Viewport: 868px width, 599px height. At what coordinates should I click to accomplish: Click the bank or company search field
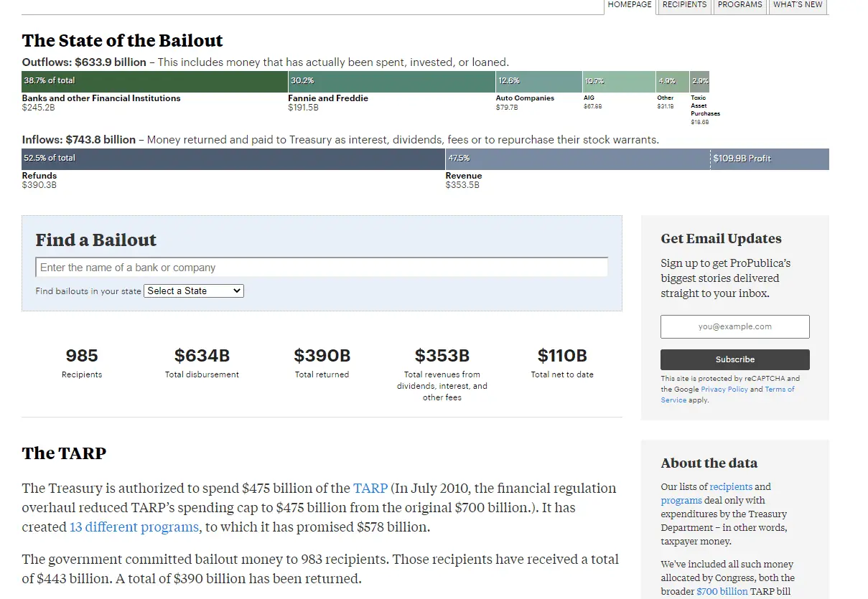coord(322,268)
